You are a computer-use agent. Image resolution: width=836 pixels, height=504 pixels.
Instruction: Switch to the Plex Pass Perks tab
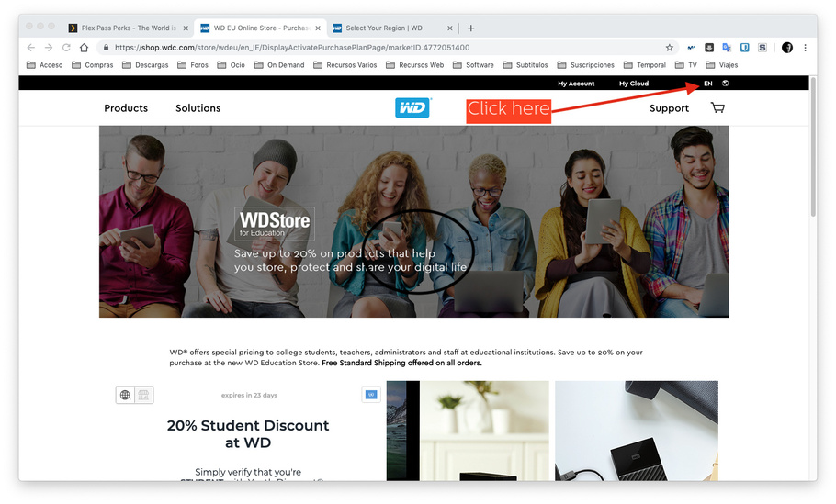pyautogui.click(x=128, y=28)
